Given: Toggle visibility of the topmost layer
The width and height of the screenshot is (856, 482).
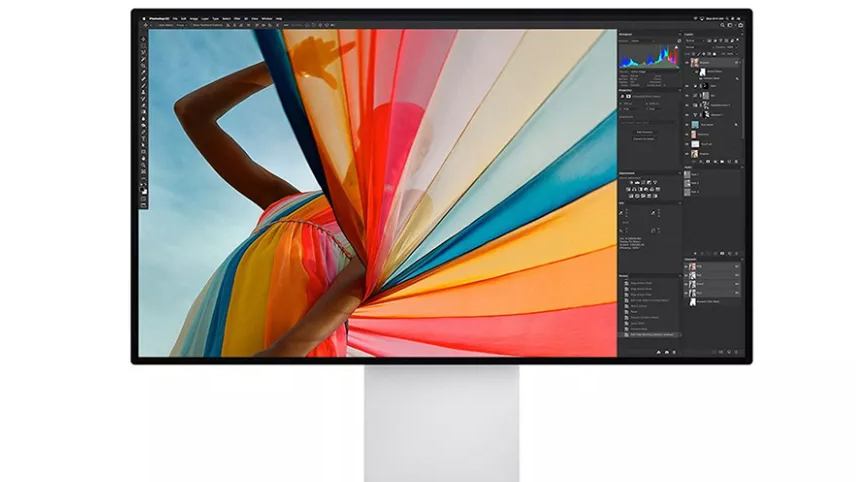Looking at the screenshot, I should click(687, 62).
